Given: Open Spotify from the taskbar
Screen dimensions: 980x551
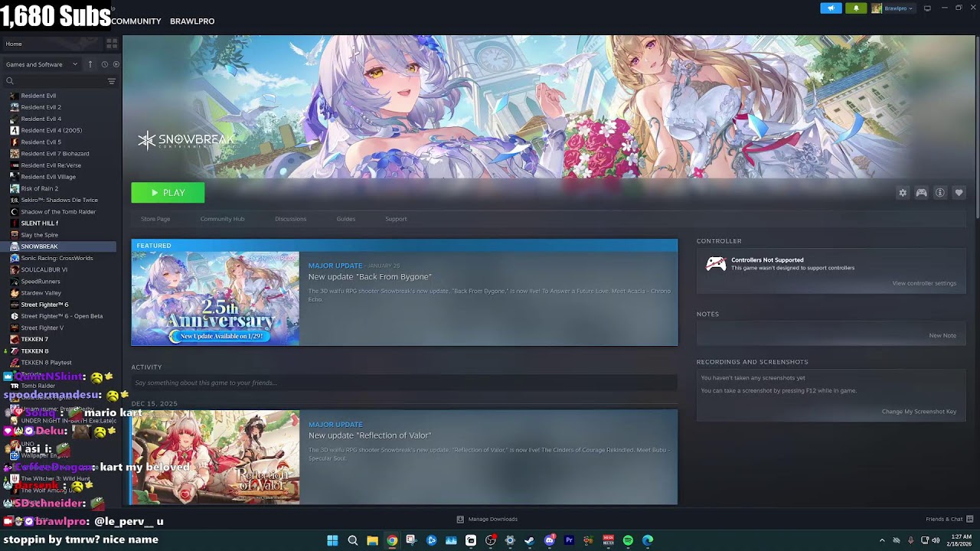Looking at the screenshot, I should [628, 540].
